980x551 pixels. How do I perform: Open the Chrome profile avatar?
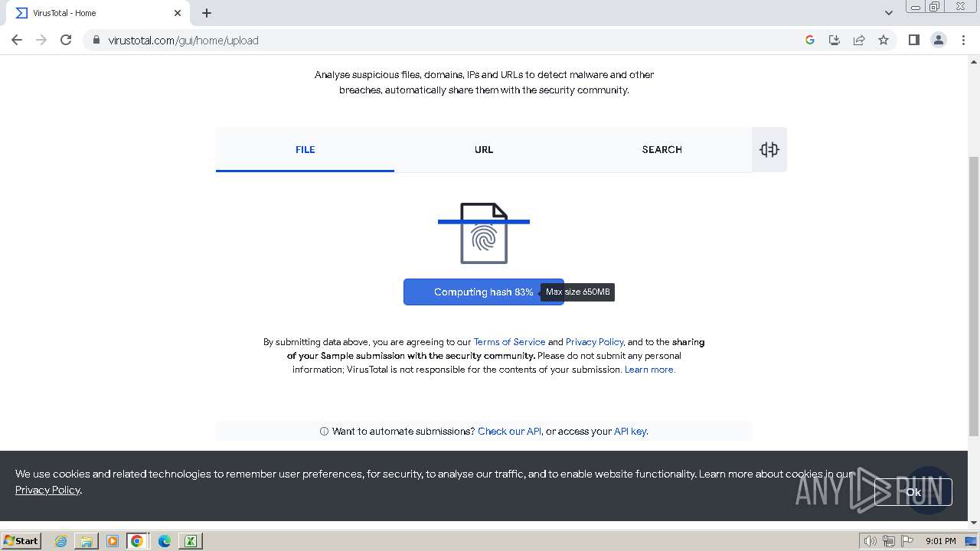[x=939, y=40]
